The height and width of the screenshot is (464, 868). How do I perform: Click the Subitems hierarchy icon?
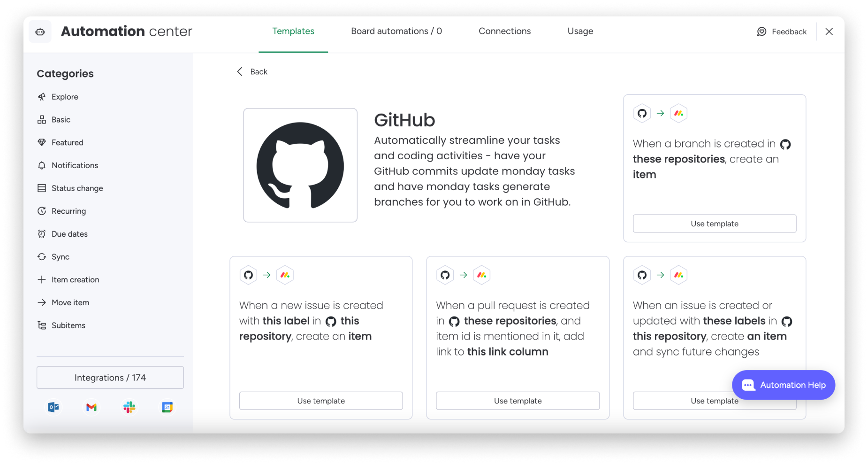click(42, 325)
